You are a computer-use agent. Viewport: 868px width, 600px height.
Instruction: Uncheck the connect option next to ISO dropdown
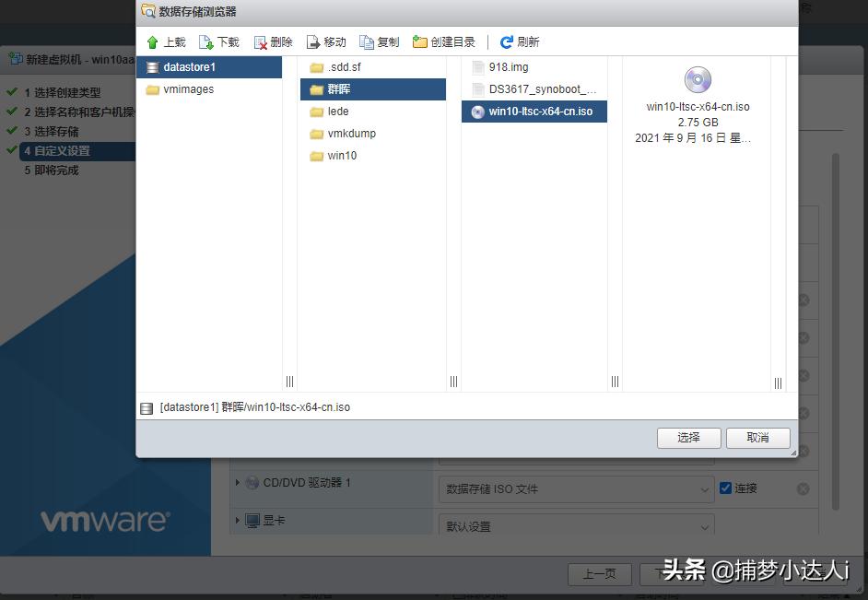point(724,488)
